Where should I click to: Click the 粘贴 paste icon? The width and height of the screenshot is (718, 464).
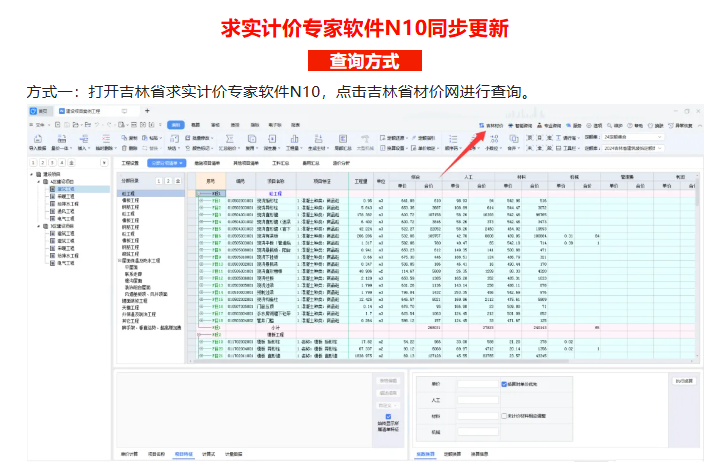tap(145, 137)
